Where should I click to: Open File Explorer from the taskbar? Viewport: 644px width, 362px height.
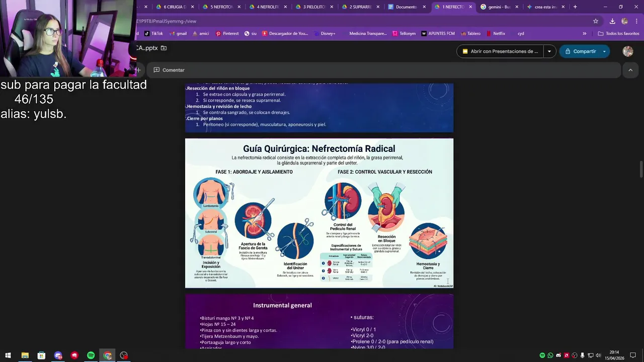coord(25,355)
